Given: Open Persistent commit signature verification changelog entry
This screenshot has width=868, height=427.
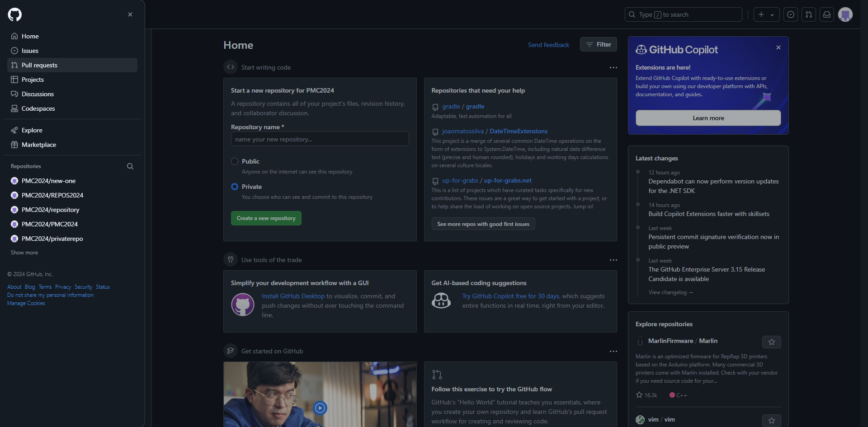Looking at the screenshot, I should [x=713, y=242].
